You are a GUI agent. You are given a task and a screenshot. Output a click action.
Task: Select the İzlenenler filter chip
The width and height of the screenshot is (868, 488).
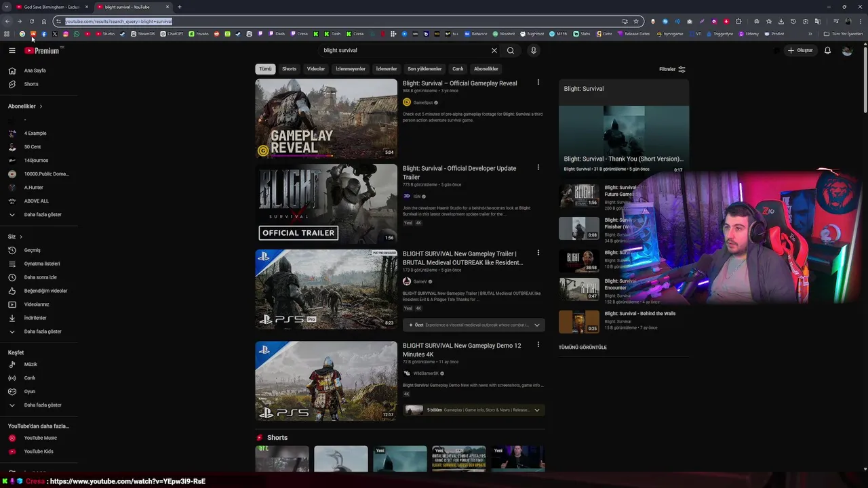pyautogui.click(x=387, y=68)
